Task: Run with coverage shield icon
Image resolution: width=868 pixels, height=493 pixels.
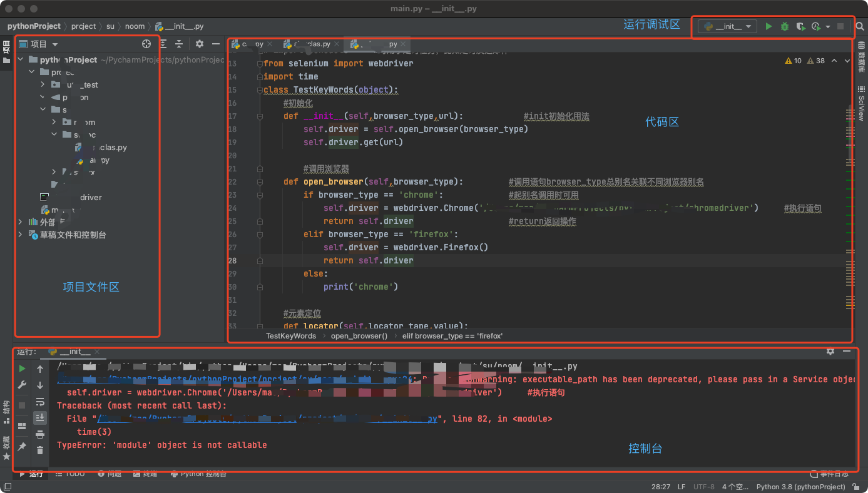Action: coord(800,26)
